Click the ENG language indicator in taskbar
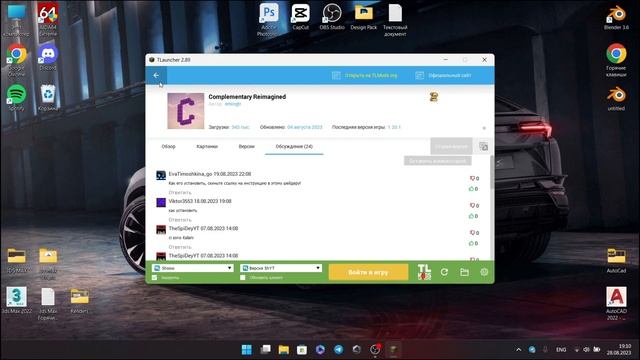The height and width of the screenshot is (360, 640). [561, 350]
